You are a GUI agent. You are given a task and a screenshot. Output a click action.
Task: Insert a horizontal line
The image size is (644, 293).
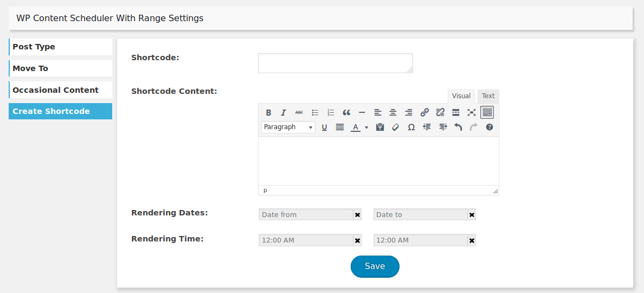362,112
